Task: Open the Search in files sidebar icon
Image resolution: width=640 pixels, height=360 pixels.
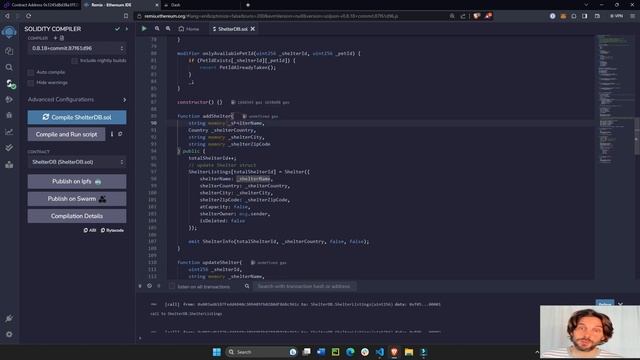Action: coord(9,67)
